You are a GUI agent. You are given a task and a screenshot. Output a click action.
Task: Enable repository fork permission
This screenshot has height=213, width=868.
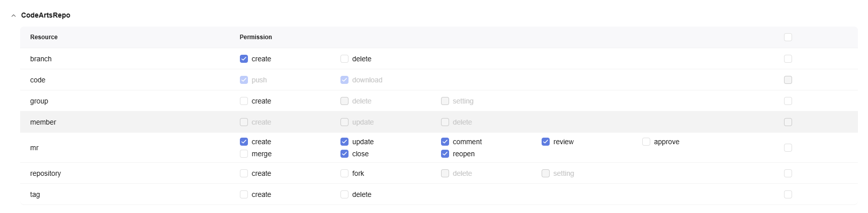pos(344,173)
